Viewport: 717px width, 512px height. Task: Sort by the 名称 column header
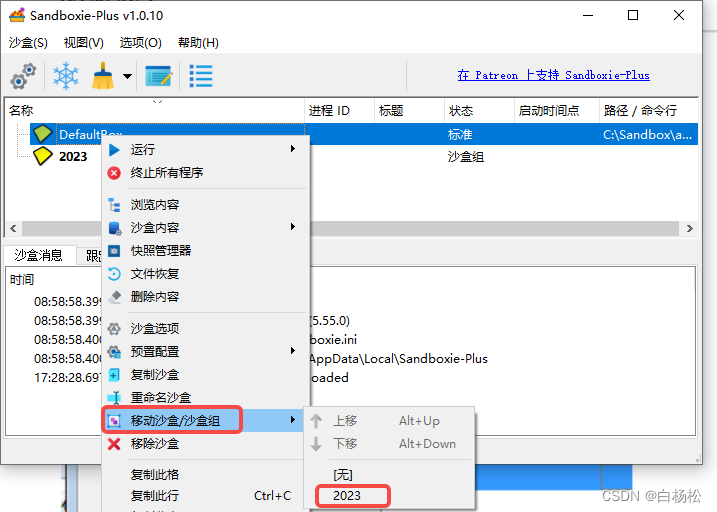[155, 111]
